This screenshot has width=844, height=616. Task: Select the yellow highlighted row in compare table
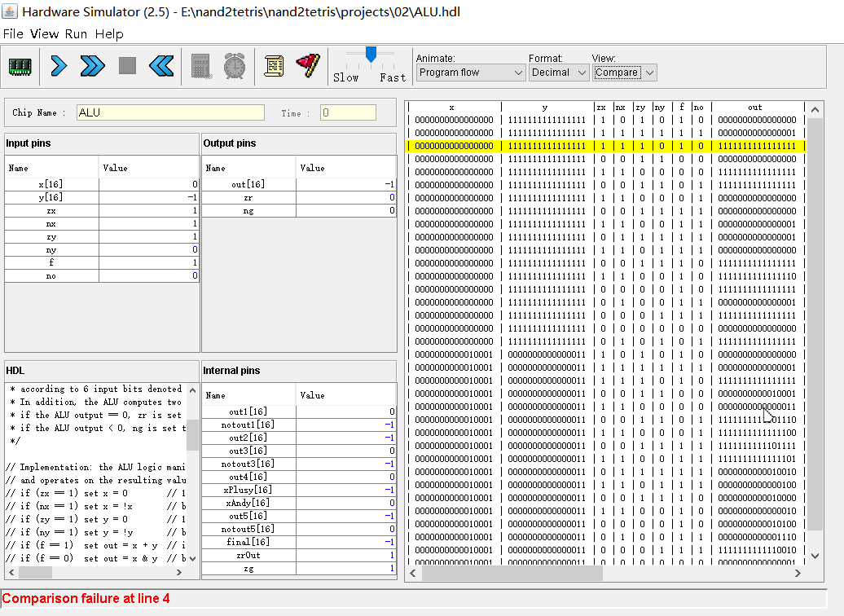pos(604,146)
